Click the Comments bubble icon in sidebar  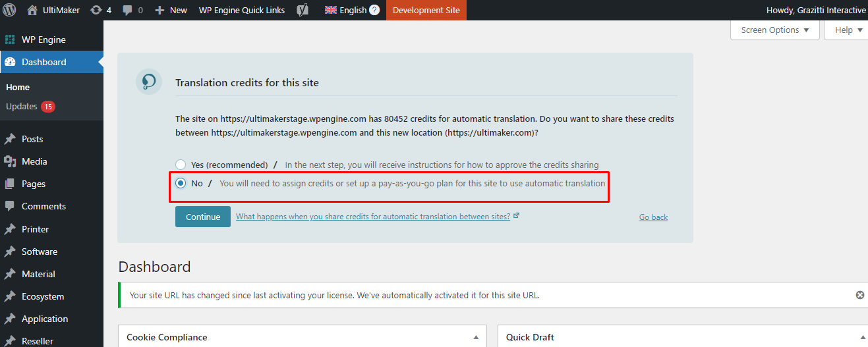point(10,206)
